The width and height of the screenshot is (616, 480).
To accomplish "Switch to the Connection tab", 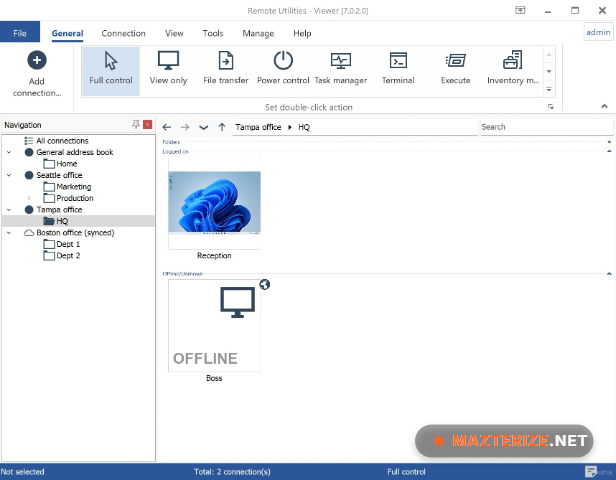I will [x=123, y=33].
